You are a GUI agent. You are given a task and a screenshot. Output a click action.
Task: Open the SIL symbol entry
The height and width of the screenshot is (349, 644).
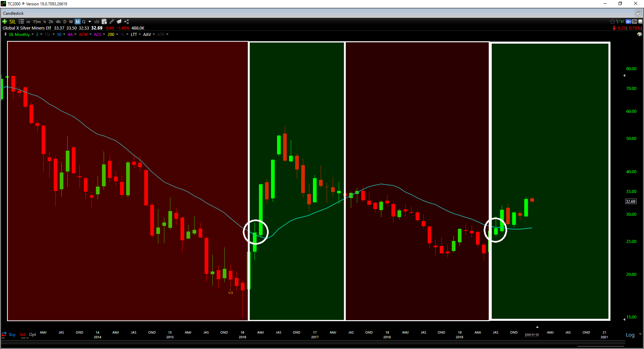[12, 21]
